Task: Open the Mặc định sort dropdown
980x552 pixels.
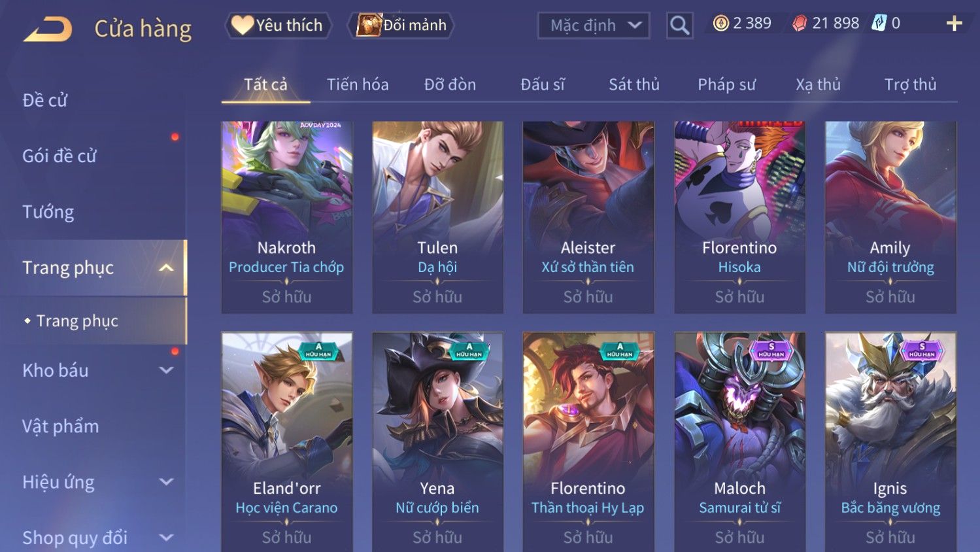Action: (x=594, y=26)
